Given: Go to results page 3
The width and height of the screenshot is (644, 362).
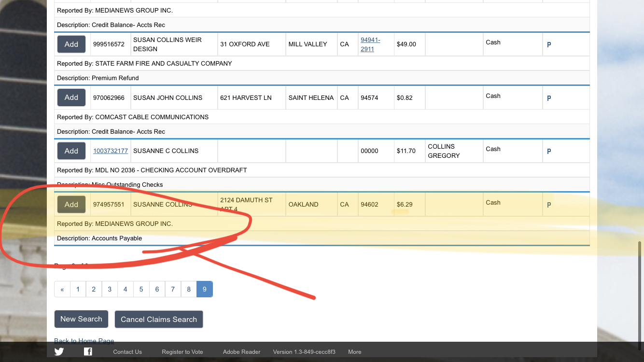Looking at the screenshot, I should pos(110,289).
